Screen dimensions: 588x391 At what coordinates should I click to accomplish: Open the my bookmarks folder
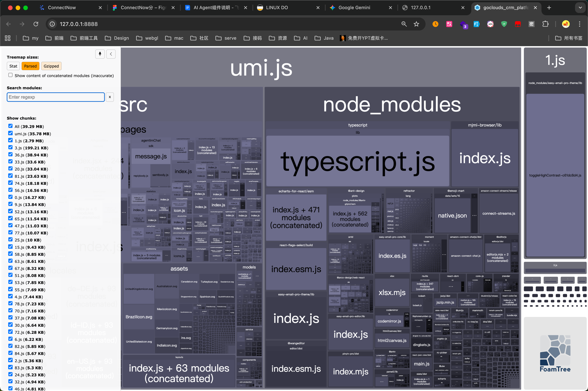pos(31,38)
